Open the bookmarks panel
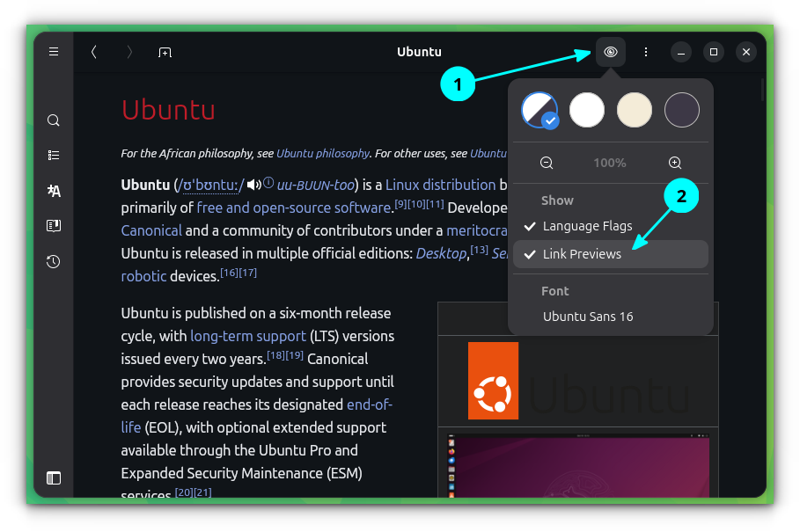This screenshot has height=532, width=800. pos(53,225)
